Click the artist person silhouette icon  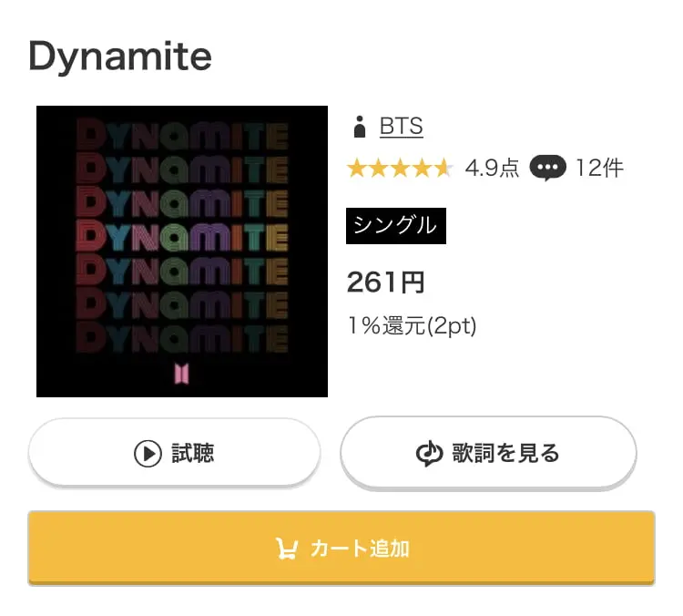(360, 127)
